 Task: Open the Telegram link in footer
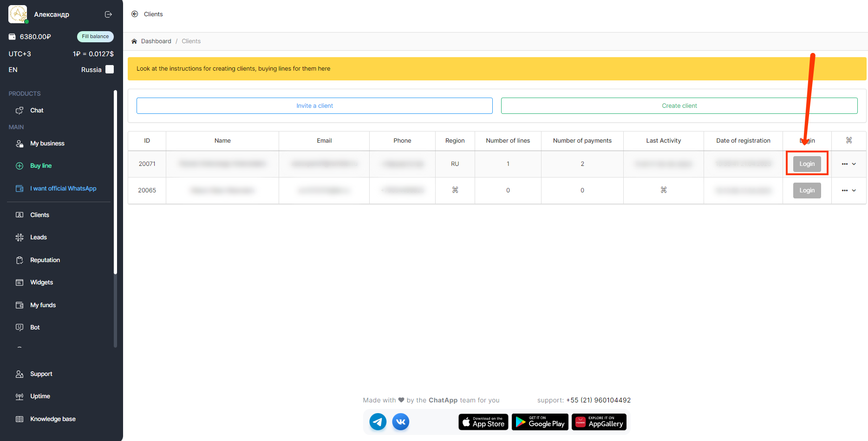(x=378, y=422)
